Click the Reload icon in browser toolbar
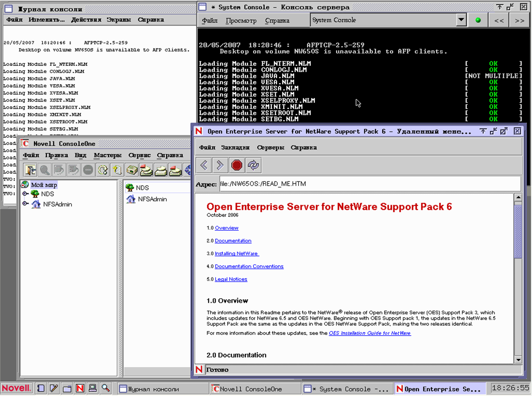532x396 pixels. pos(253,165)
